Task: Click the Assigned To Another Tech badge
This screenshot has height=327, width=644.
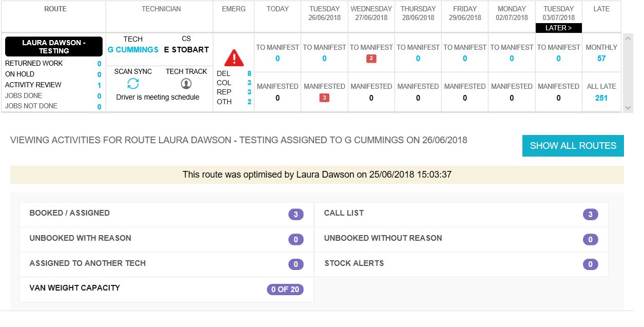Action: (295, 264)
